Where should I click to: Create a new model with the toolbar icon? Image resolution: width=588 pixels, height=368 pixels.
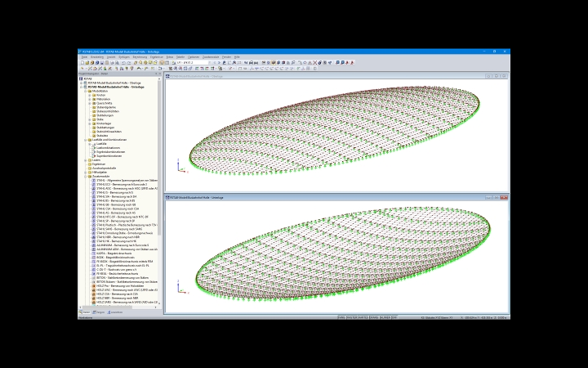point(82,63)
